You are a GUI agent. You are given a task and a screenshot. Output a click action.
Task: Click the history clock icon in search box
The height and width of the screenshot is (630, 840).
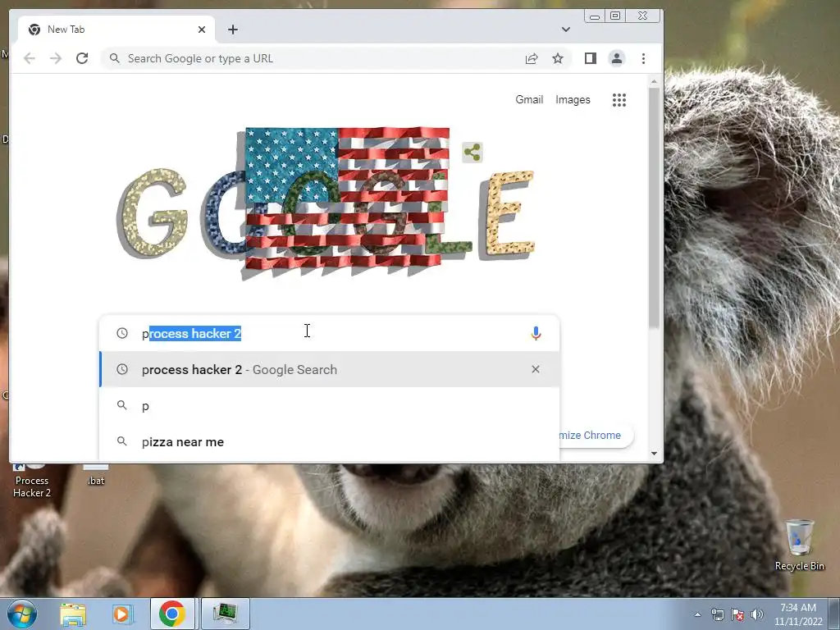click(122, 333)
